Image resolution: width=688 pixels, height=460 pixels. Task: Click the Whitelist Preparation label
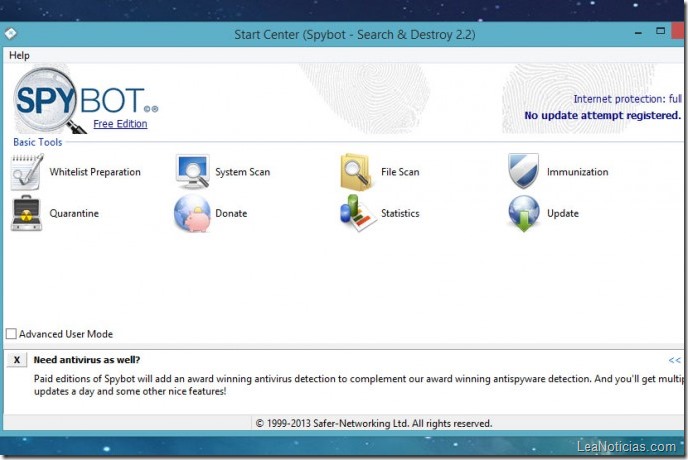click(95, 172)
